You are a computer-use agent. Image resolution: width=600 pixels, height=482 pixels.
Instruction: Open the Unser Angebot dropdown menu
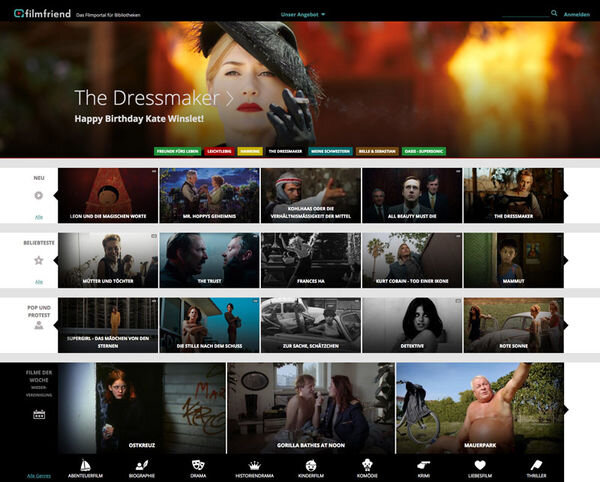click(303, 15)
